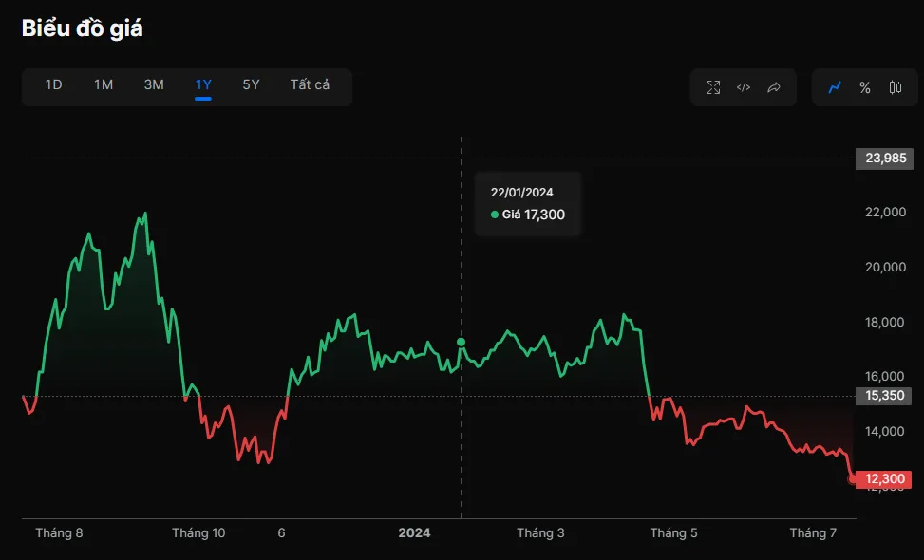Click the red end-of-line price dot
This screenshot has width=924, height=560.
point(852,479)
